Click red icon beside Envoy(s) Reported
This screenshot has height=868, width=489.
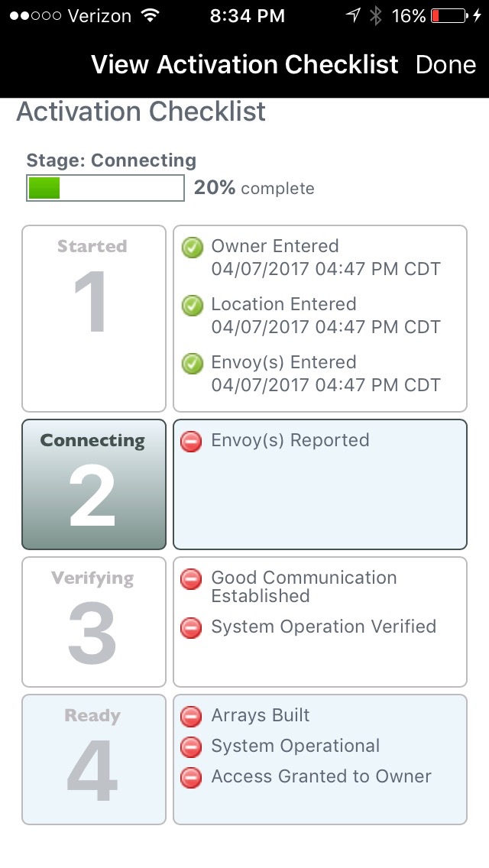[x=191, y=442]
